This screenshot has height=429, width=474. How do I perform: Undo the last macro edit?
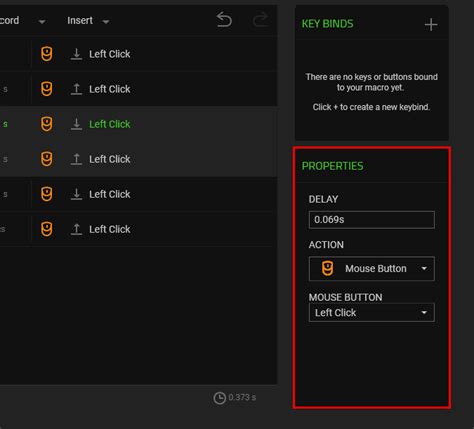point(224,20)
